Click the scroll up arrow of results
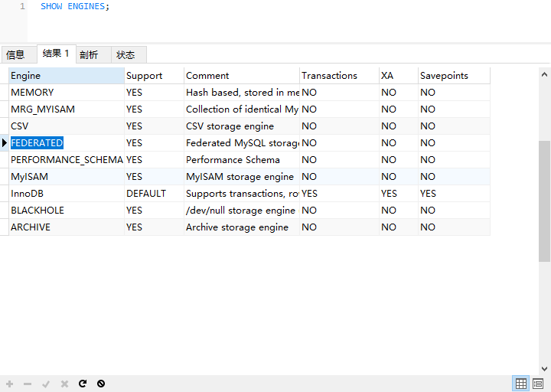551x392 pixels. 544,74
